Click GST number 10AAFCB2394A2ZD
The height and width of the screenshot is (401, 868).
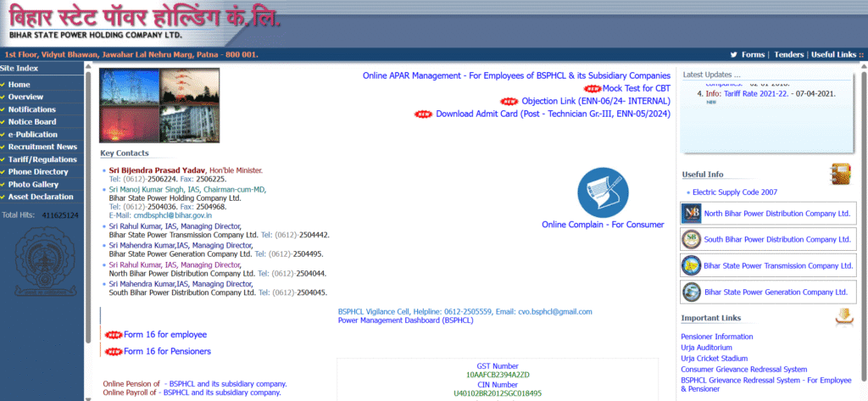pos(498,375)
